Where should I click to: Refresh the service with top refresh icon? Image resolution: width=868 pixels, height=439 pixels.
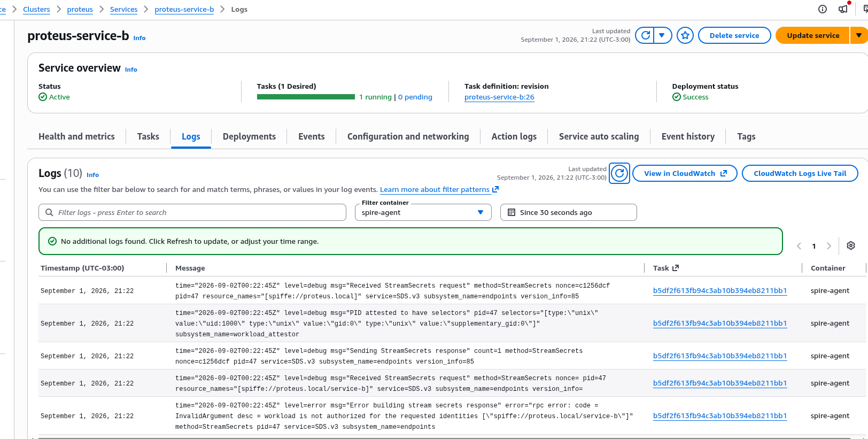point(645,35)
